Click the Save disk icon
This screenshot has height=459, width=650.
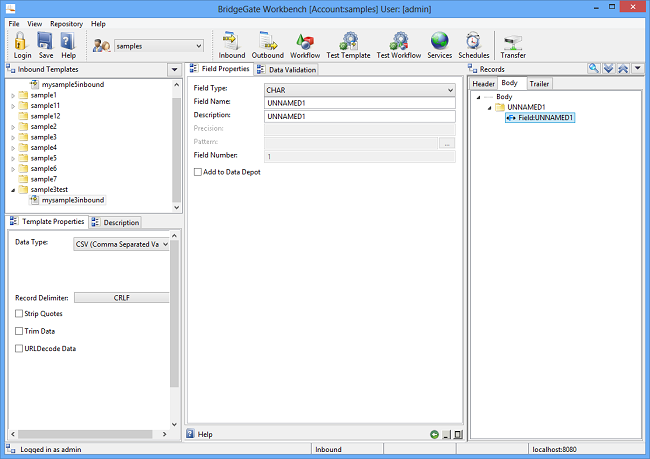(x=45, y=41)
